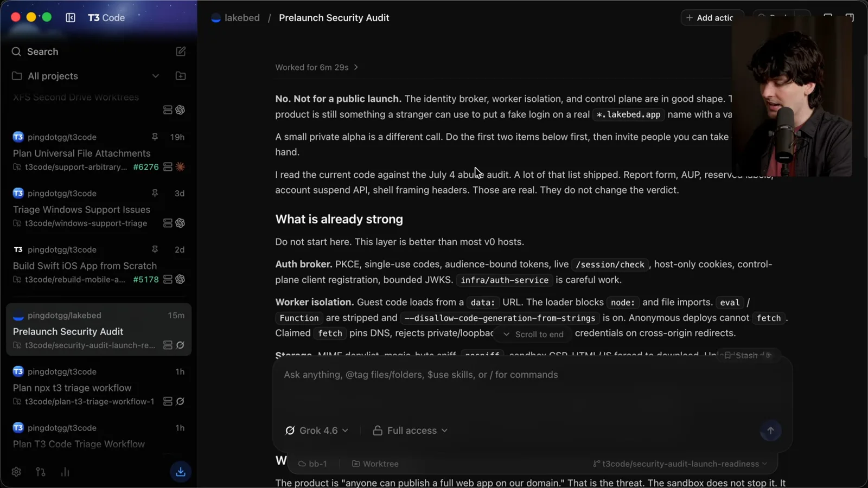Toggle the sidebar panel icon

[x=71, y=17]
